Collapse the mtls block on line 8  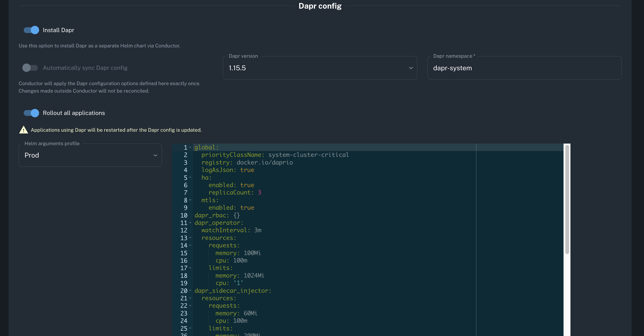point(190,200)
